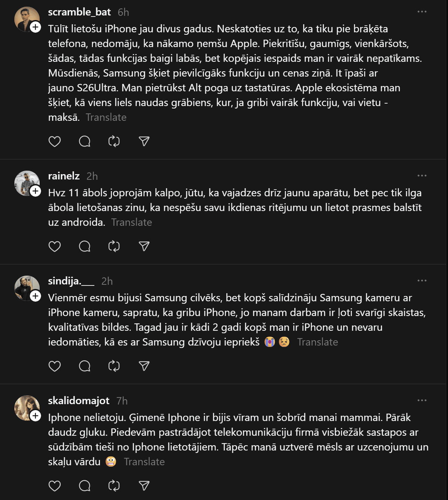Translate the skalidomajot post
448x500 pixels.
(144, 462)
